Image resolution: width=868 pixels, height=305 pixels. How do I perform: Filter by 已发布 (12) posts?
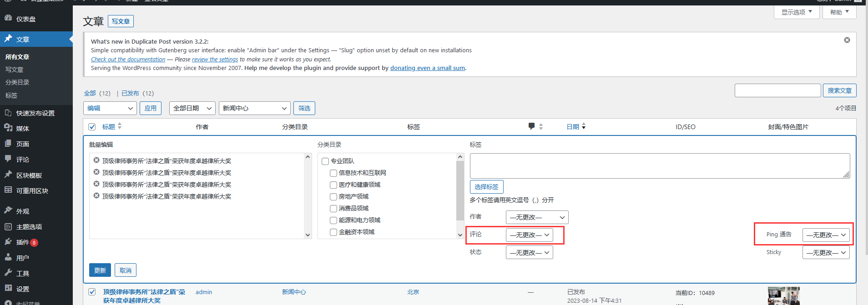pos(138,93)
